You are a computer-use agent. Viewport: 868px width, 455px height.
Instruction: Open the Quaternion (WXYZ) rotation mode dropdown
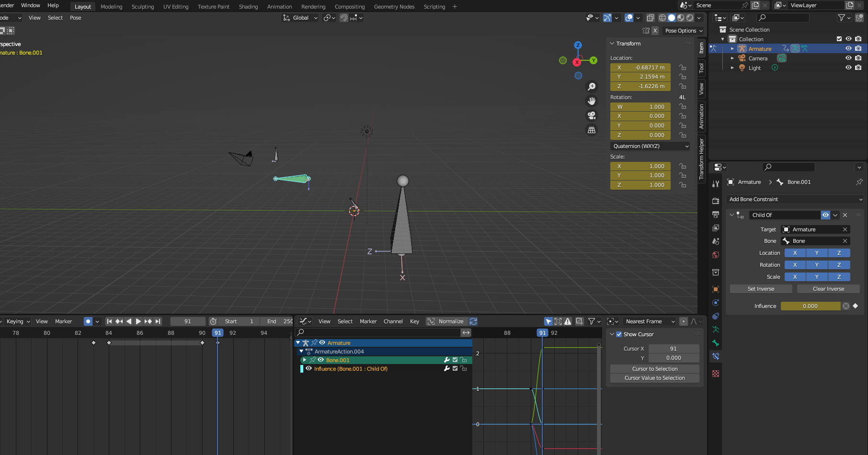click(x=651, y=146)
